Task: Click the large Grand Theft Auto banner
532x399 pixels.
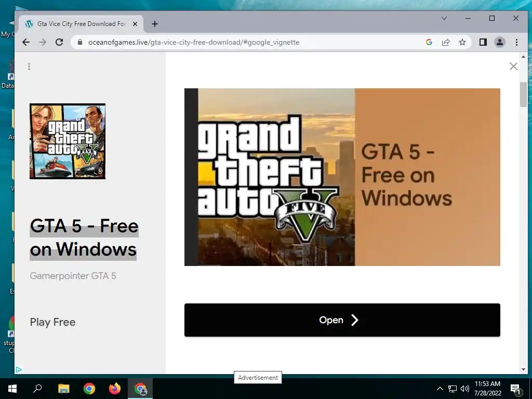Action: 342,177
